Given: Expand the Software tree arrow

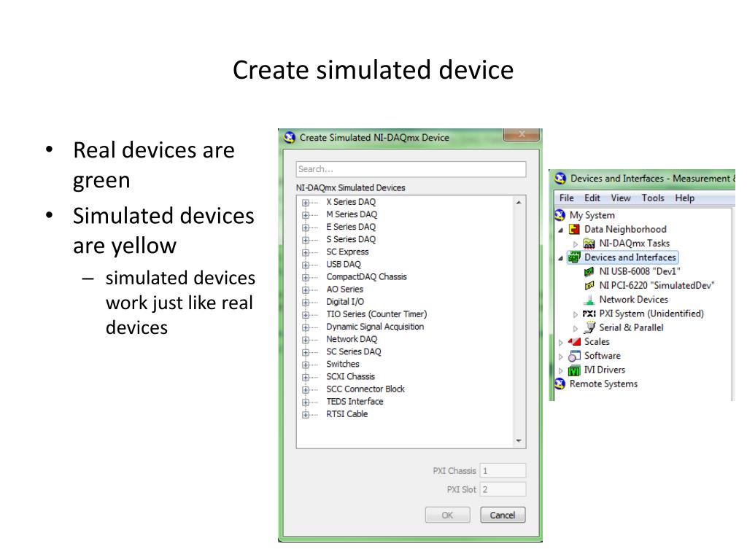Looking at the screenshot, I should point(561,356).
